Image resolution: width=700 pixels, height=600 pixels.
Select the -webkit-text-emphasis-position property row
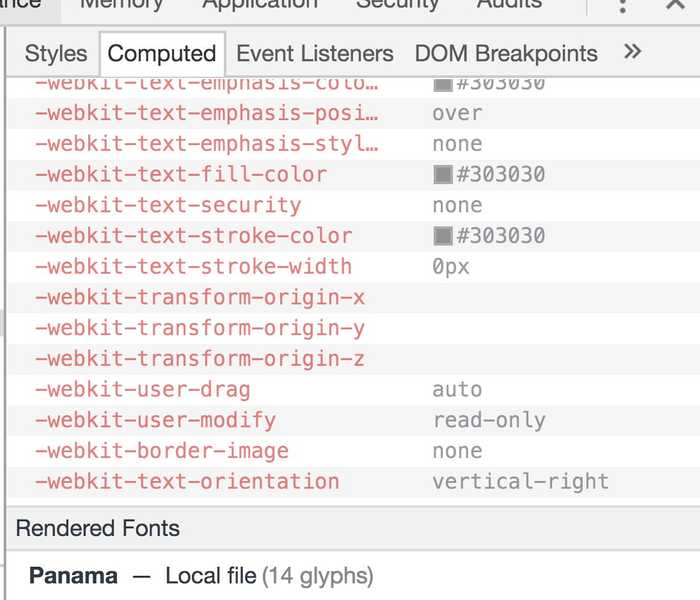pyautogui.click(x=353, y=113)
